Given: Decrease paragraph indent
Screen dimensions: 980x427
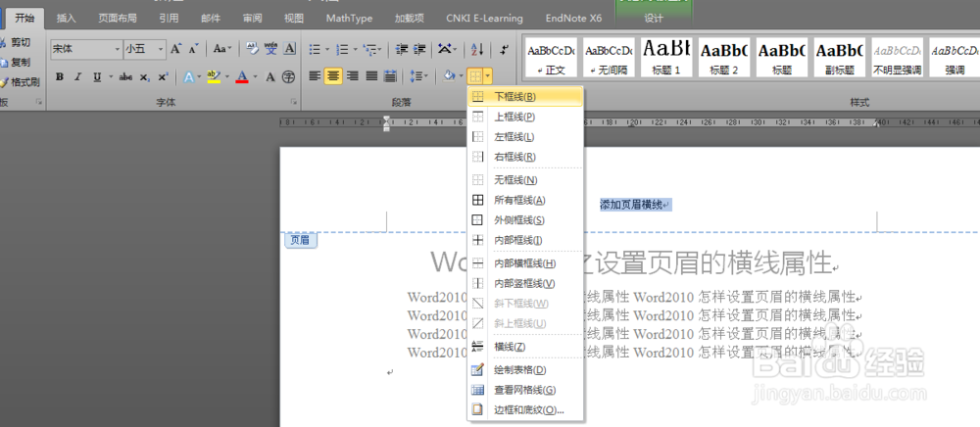Looking at the screenshot, I should point(402,49).
